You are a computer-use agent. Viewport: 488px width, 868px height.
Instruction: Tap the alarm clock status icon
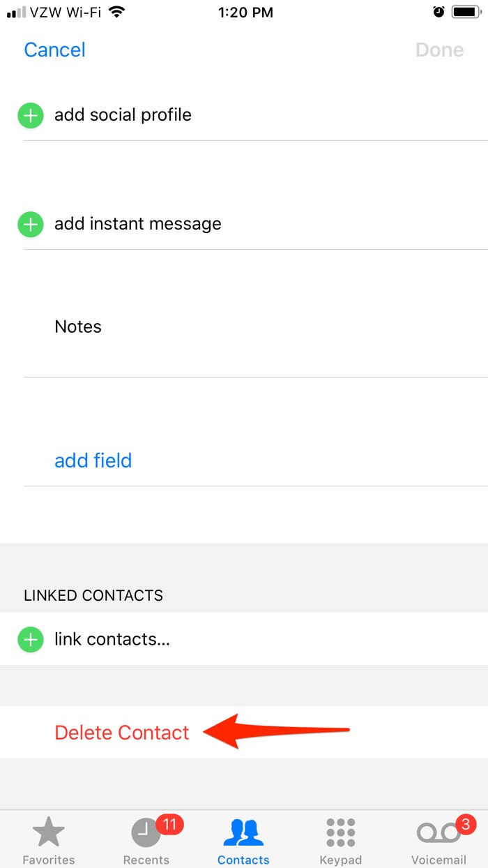point(439,12)
